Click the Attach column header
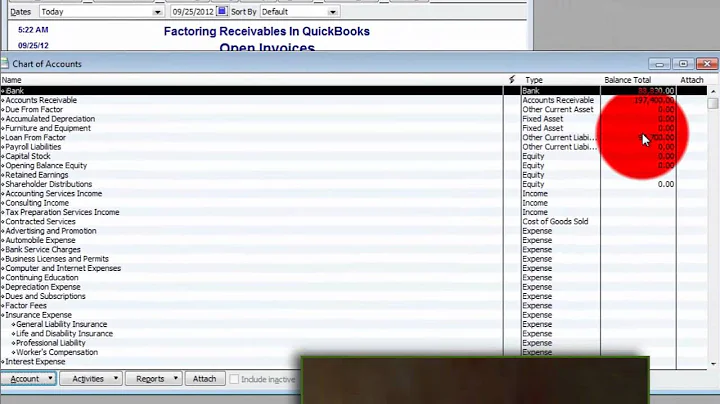720x404 pixels. point(692,80)
